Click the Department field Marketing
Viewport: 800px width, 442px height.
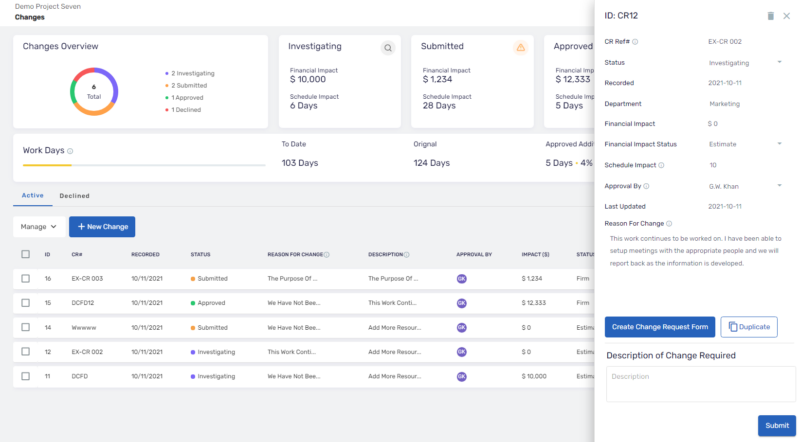(x=724, y=104)
